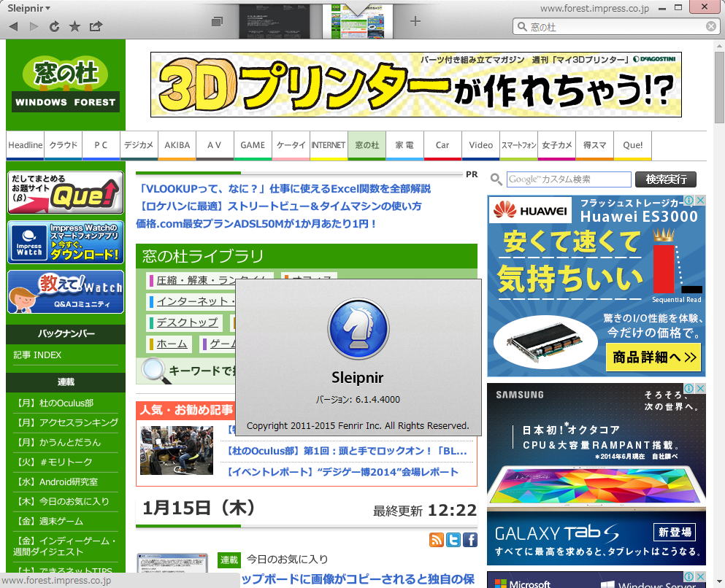The height and width of the screenshot is (588, 725).
Task: Open 【月】杜のOculus部 sidebar link
Action: coord(53,403)
